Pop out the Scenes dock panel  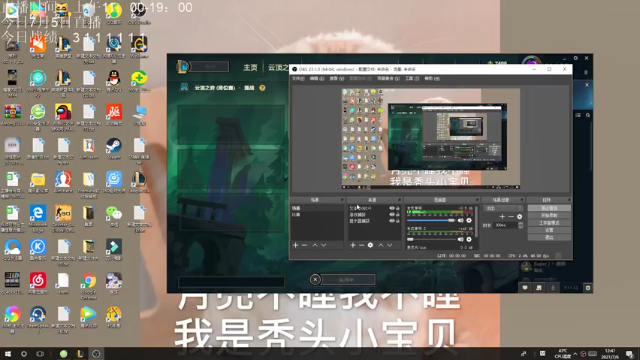pyautogui.click(x=342, y=200)
